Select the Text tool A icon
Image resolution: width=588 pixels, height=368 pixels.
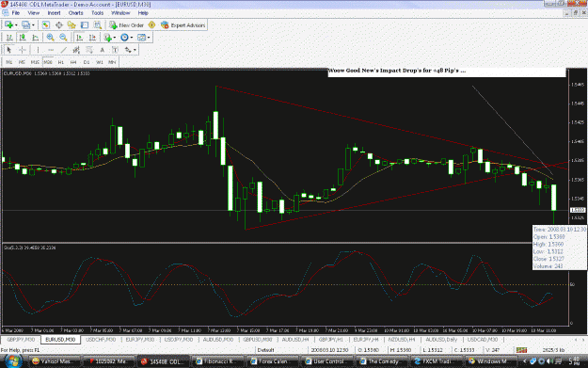click(102, 50)
